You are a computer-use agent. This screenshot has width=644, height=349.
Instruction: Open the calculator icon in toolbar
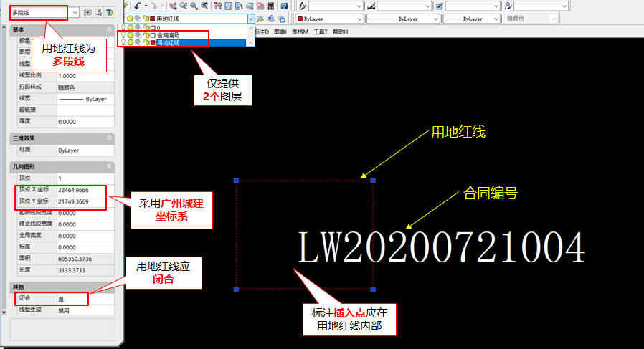(270, 6)
